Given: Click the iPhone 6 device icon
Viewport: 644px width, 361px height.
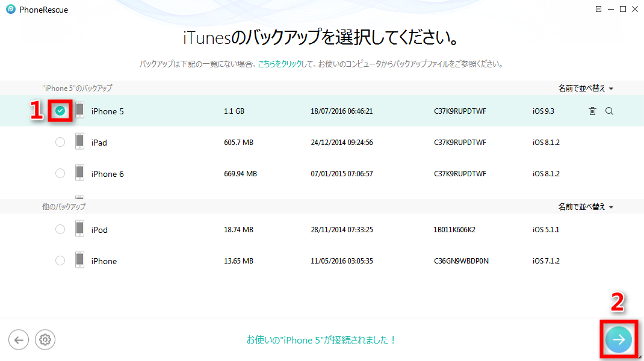Looking at the screenshot, I should click(79, 173).
